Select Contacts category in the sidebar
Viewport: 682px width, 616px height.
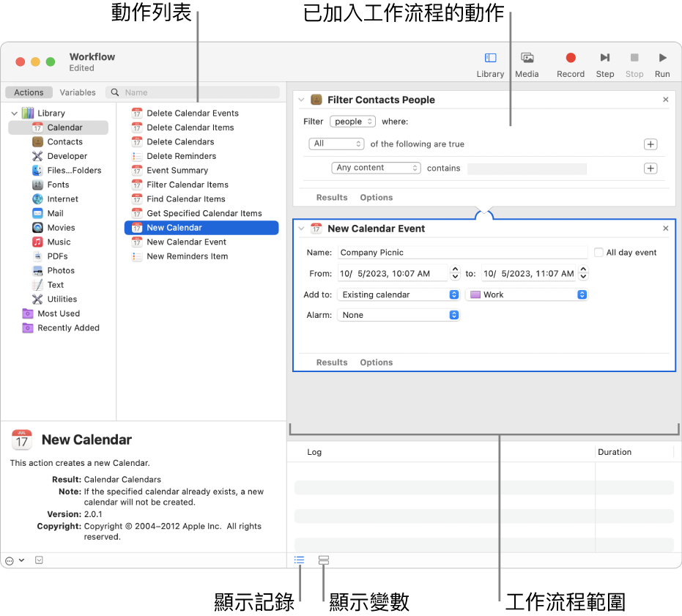[58, 142]
